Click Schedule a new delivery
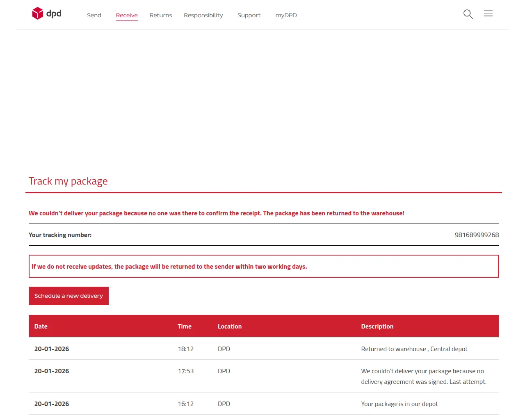The height and width of the screenshot is (420, 525). (68, 296)
